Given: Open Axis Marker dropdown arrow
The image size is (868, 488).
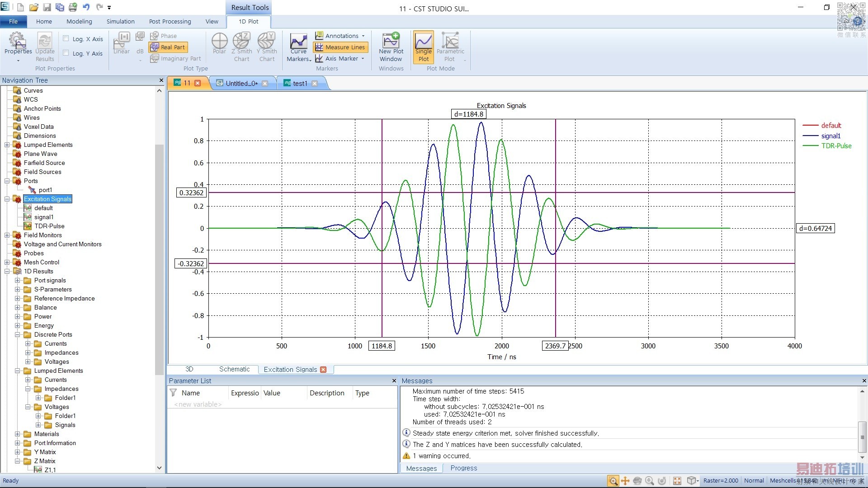Looking at the screenshot, I should (x=363, y=58).
